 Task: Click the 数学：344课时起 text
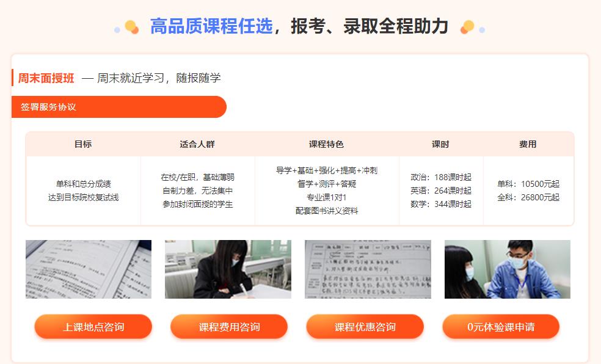(x=441, y=204)
